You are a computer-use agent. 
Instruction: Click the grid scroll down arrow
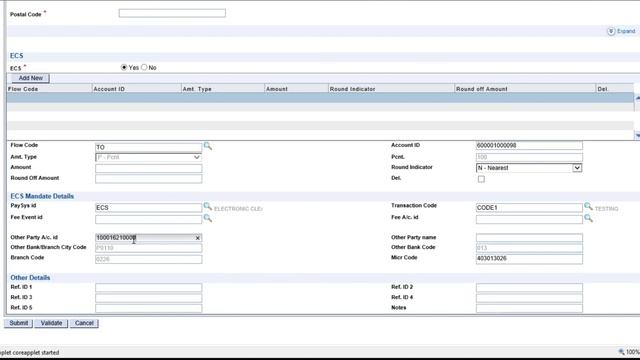pyautogui.click(x=637, y=135)
